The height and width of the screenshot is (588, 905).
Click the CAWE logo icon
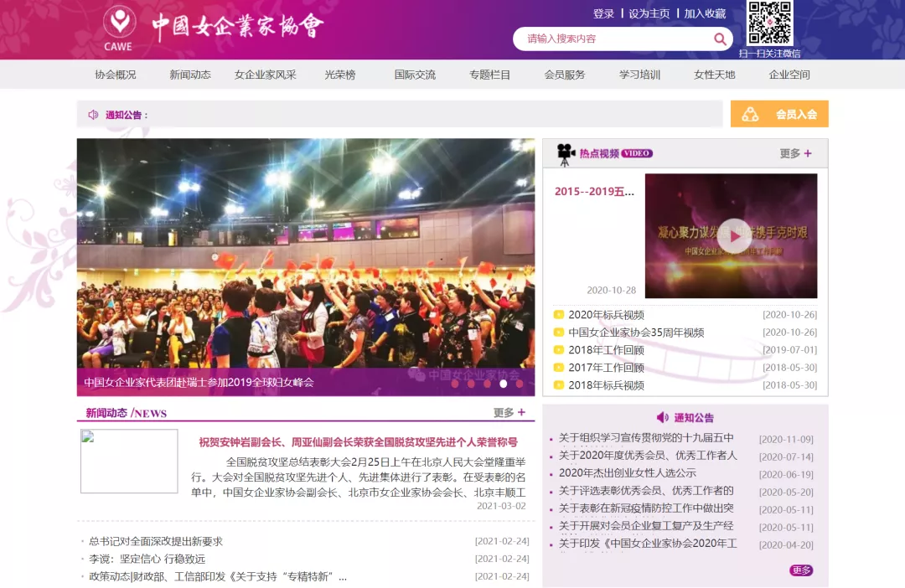point(119,28)
